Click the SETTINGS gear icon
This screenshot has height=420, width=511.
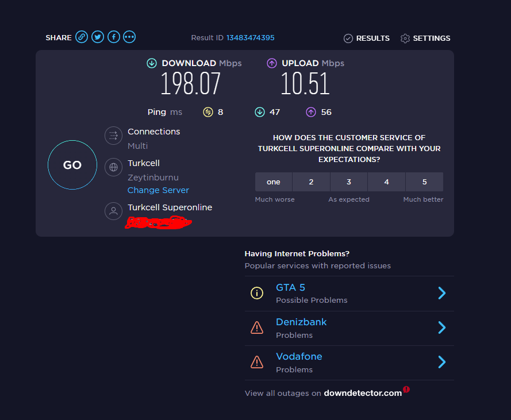coord(405,38)
